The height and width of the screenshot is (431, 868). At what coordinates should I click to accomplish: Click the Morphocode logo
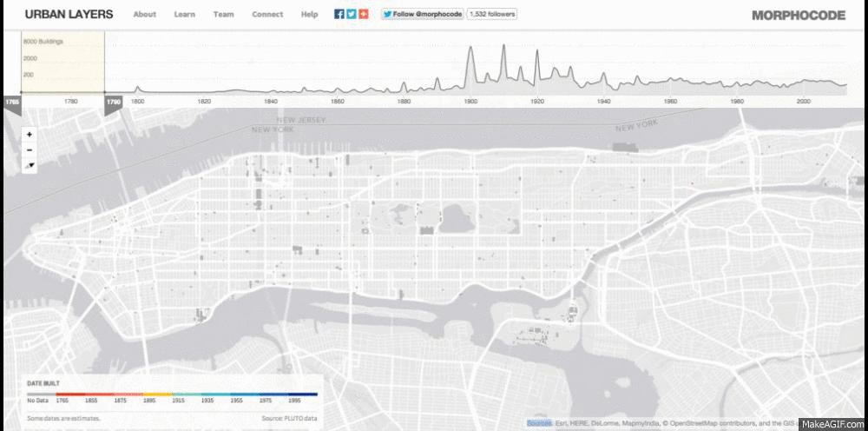click(798, 15)
